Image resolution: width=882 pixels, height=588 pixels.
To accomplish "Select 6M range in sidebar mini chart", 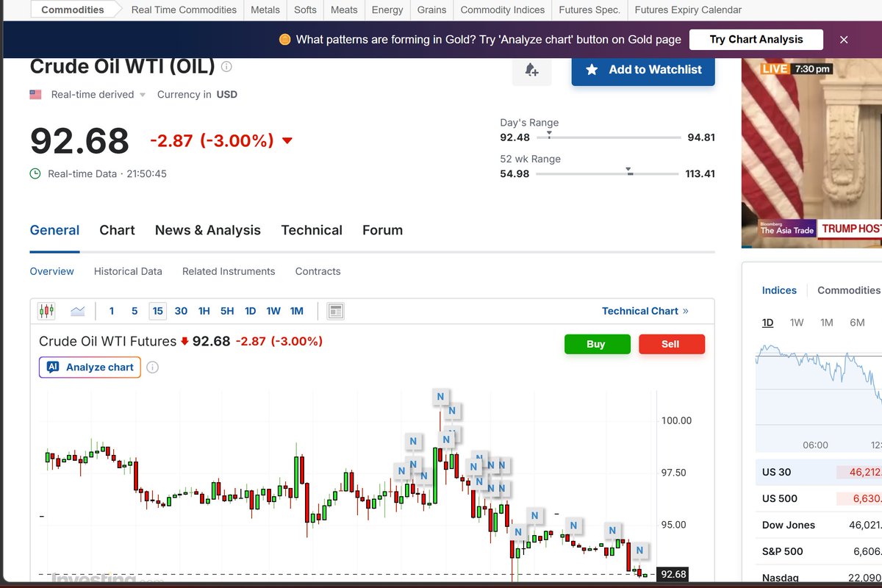I will click(x=857, y=323).
